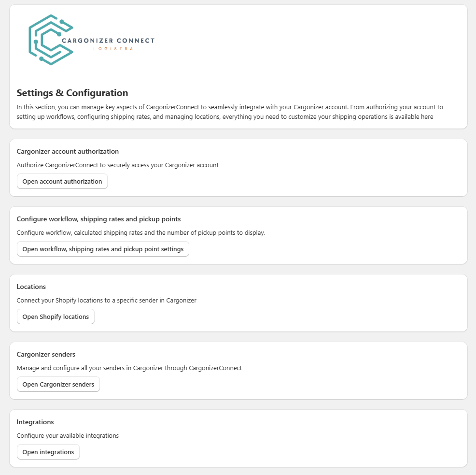Click the 'Authorize CargonizerConnect to securely access' description

(117, 165)
